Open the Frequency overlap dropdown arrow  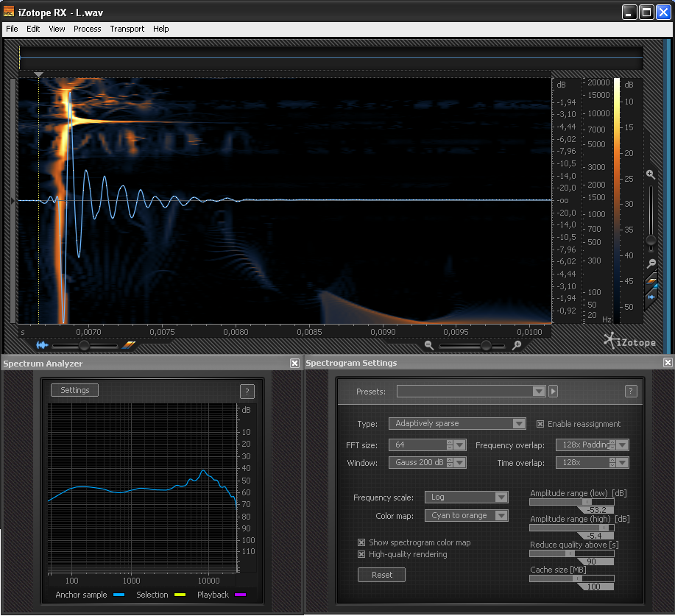(x=623, y=445)
